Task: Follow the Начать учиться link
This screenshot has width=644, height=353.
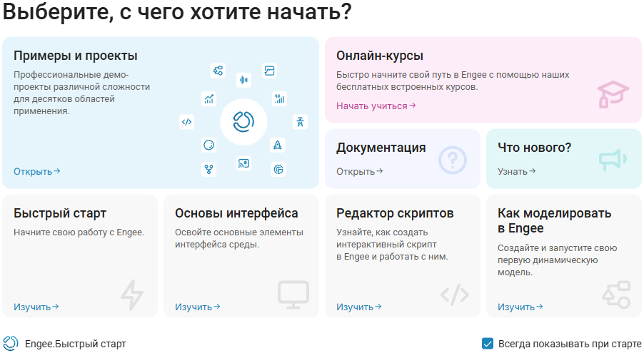Action: point(376,106)
